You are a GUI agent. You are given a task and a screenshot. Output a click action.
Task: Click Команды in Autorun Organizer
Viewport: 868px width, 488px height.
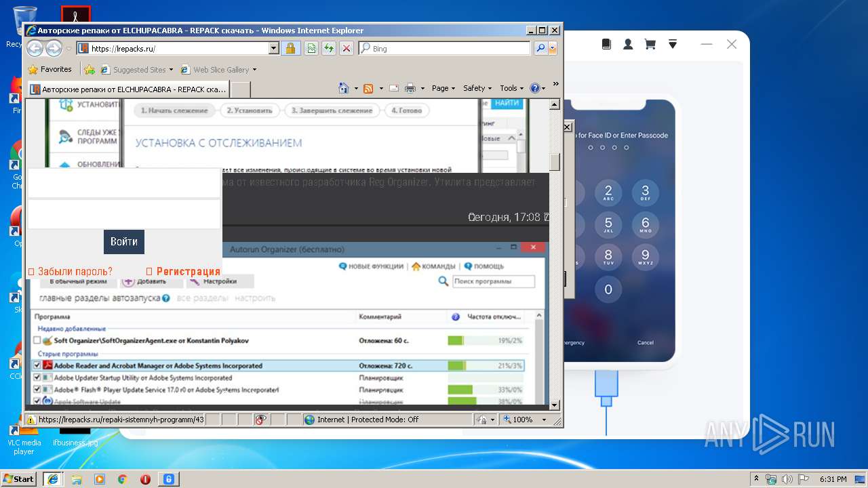[433, 266]
